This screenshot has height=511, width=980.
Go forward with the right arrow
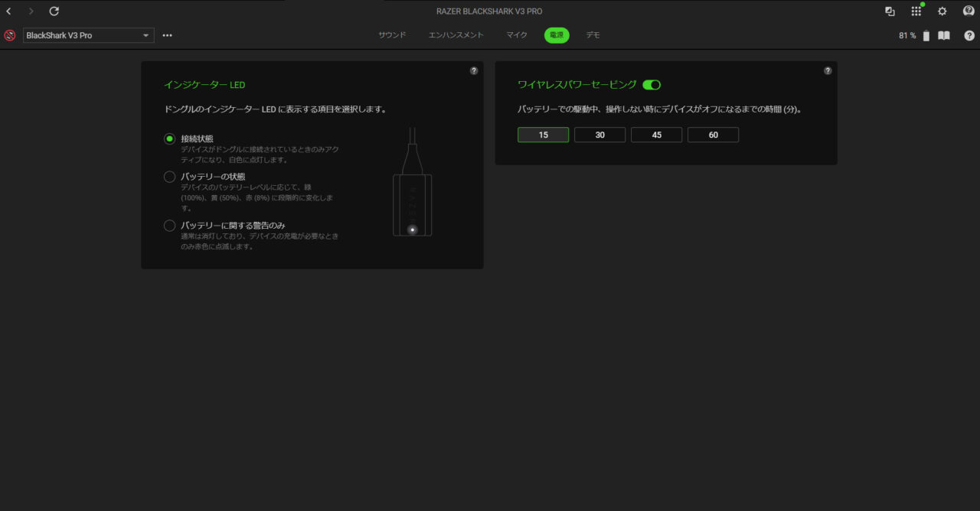[x=31, y=11]
